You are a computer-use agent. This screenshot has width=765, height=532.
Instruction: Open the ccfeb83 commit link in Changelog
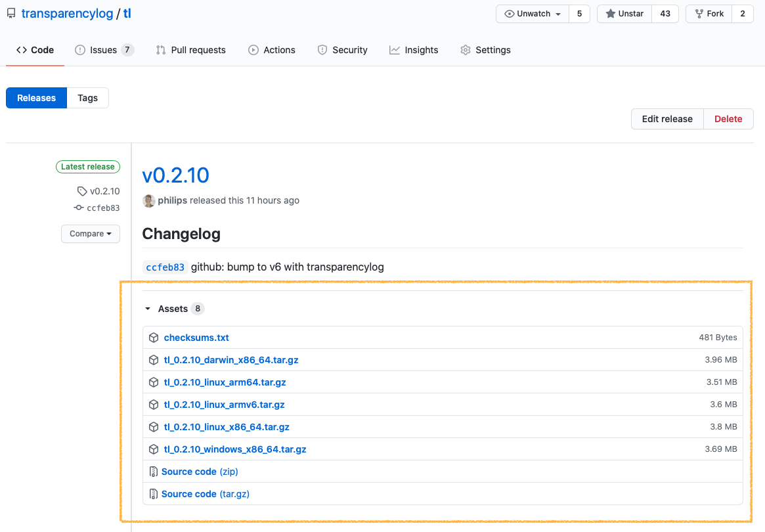tap(165, 267)
